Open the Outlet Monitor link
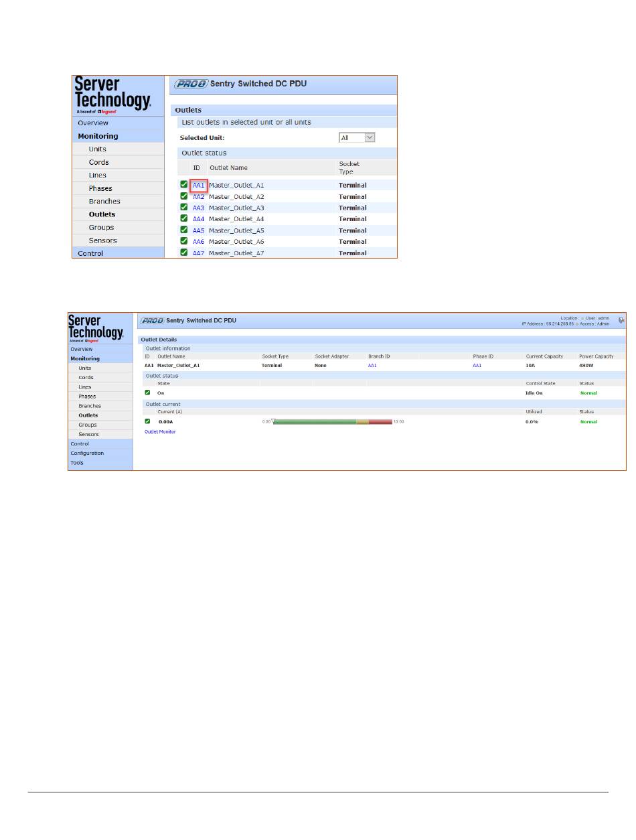Screen dimensions: 636x840 (160, 432)
